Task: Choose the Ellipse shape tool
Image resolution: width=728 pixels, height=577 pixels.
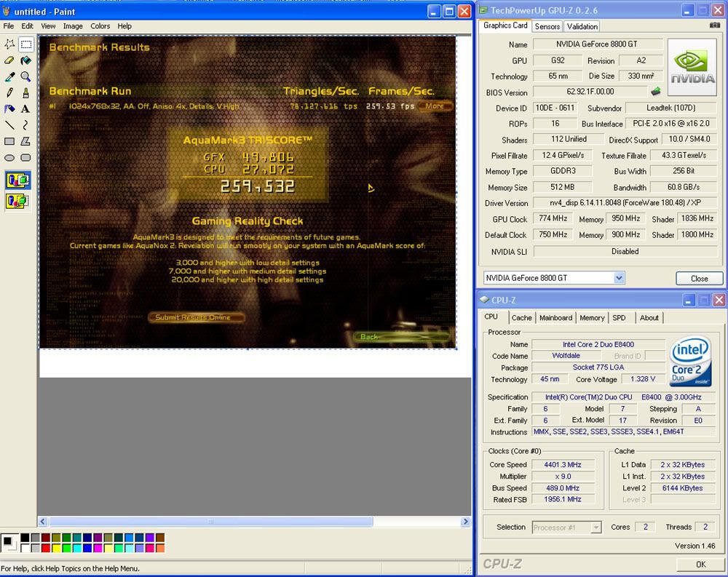Action: (9, 158)
